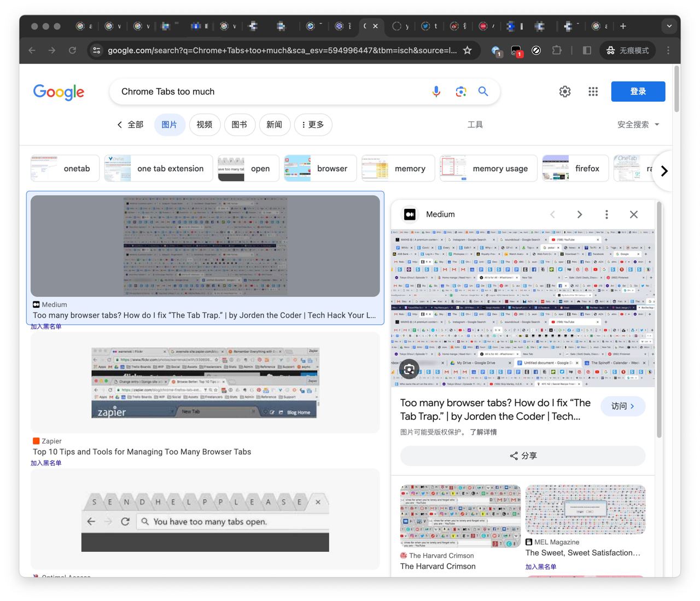700x601 pixels.
Task: Switch to the 全部 results tab
Action: (130, 125)
